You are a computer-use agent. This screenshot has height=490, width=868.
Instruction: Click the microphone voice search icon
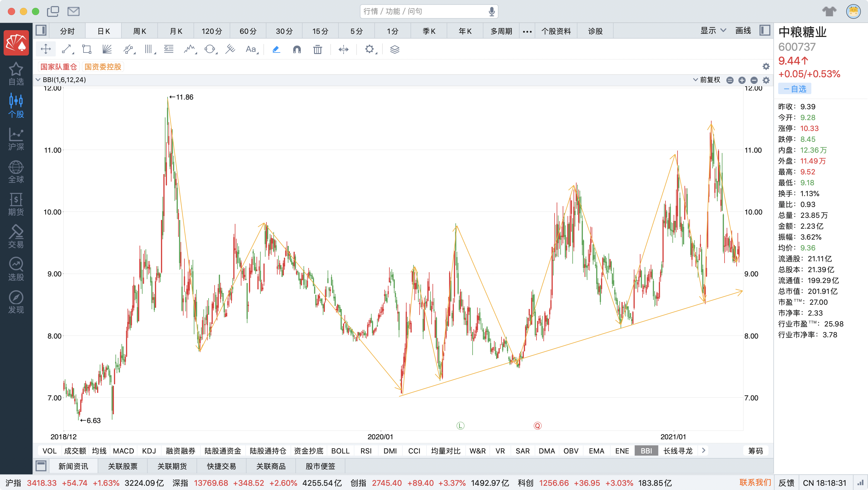coord(491,11)
